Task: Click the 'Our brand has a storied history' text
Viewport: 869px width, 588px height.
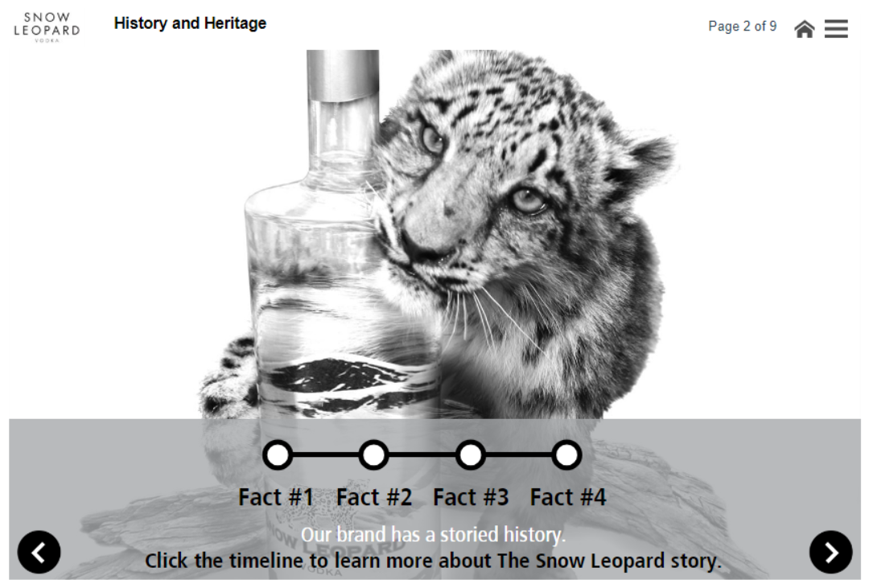Action: coord(434,535)
